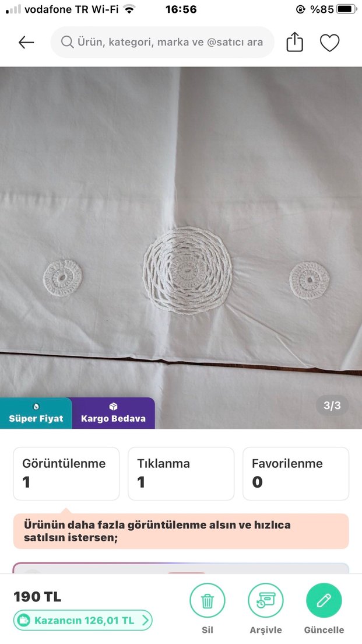The image size is (362, 644).
Task: Open the Görüntülenme stat card
Action: tap(66, 474)
